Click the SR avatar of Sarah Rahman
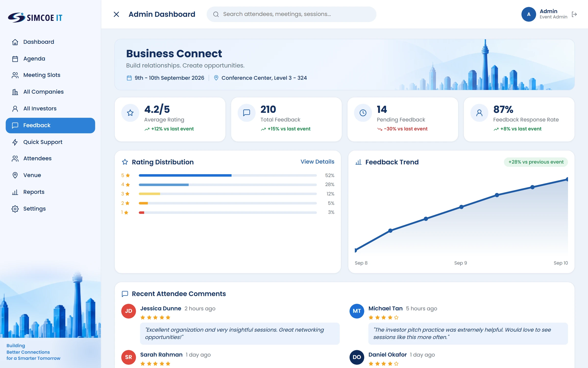The image size is (588, 368). (x=129, y=357)
